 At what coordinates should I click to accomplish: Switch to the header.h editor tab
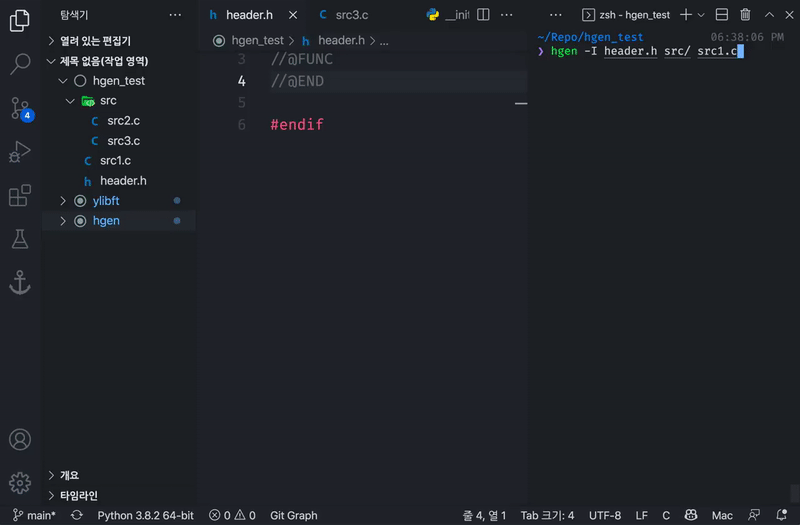click(x=249, y=15)
